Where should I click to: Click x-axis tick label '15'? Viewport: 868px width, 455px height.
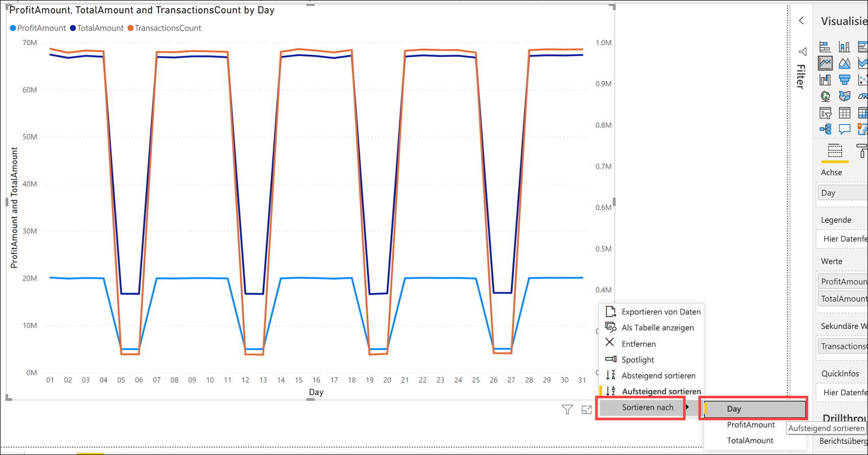click(299, 380)
